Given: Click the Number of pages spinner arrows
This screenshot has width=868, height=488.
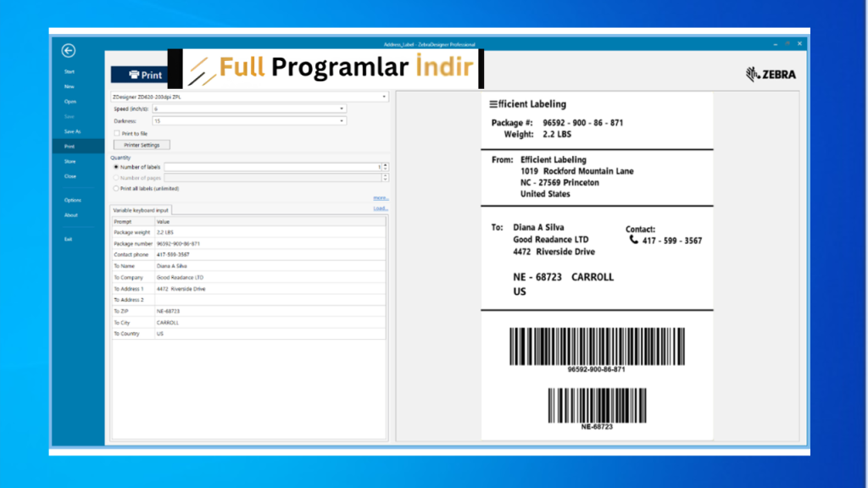Looking at the screenshot, I should [386, 178].
